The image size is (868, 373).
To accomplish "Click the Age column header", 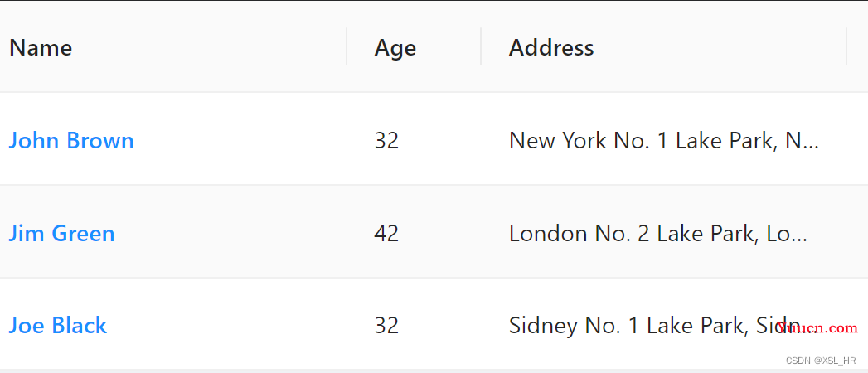I will pos(395,48).
